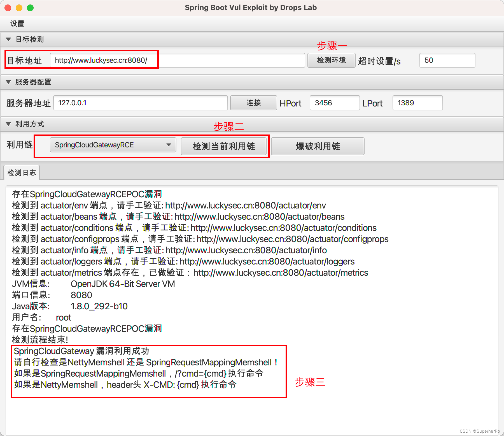Select the 检测日志 tab
Image resolution: width=504 pixels, height=436 pixels.
[22, 173]
